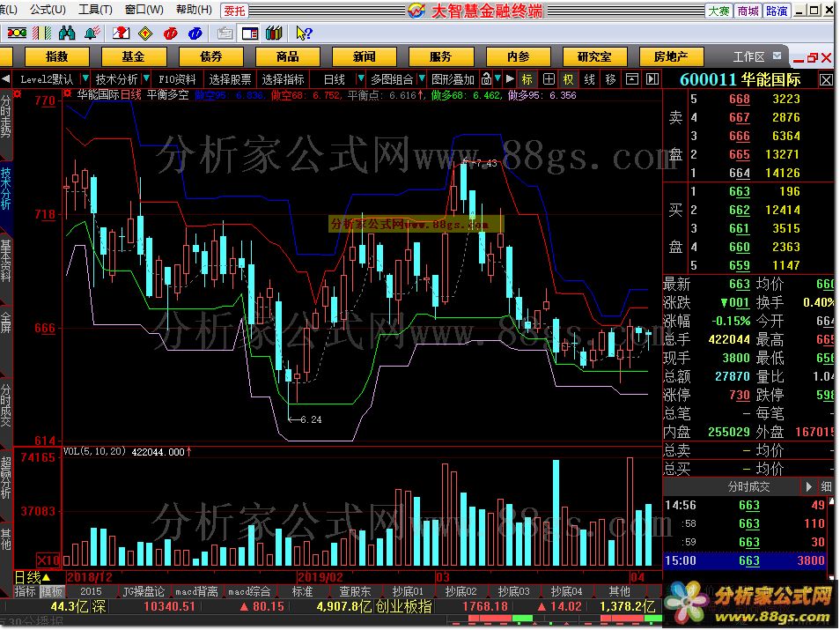Select the 基金 yellow tab
This screenshot has height=630, width=840.
(133, 57)
